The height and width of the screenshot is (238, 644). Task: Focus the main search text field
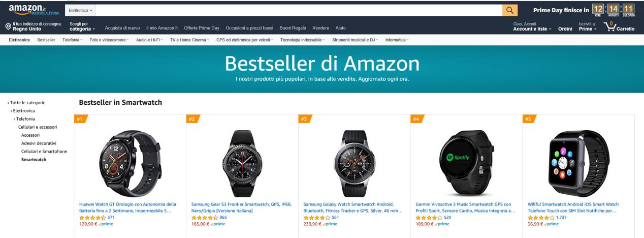coord(299,10)
